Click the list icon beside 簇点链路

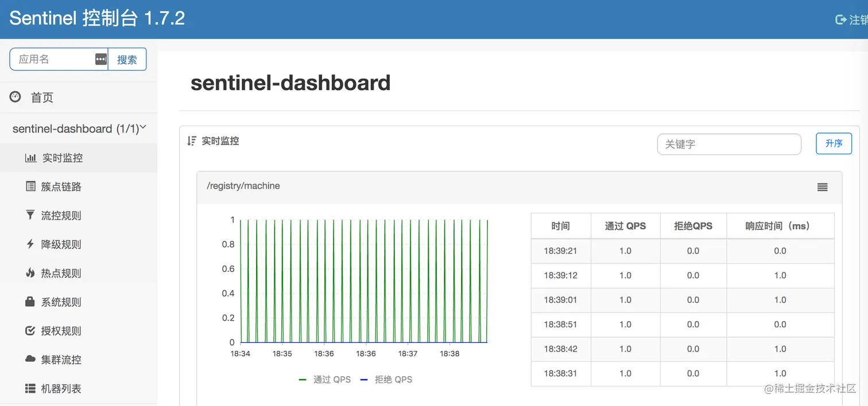pyautogui.click(x=30, y=186)
